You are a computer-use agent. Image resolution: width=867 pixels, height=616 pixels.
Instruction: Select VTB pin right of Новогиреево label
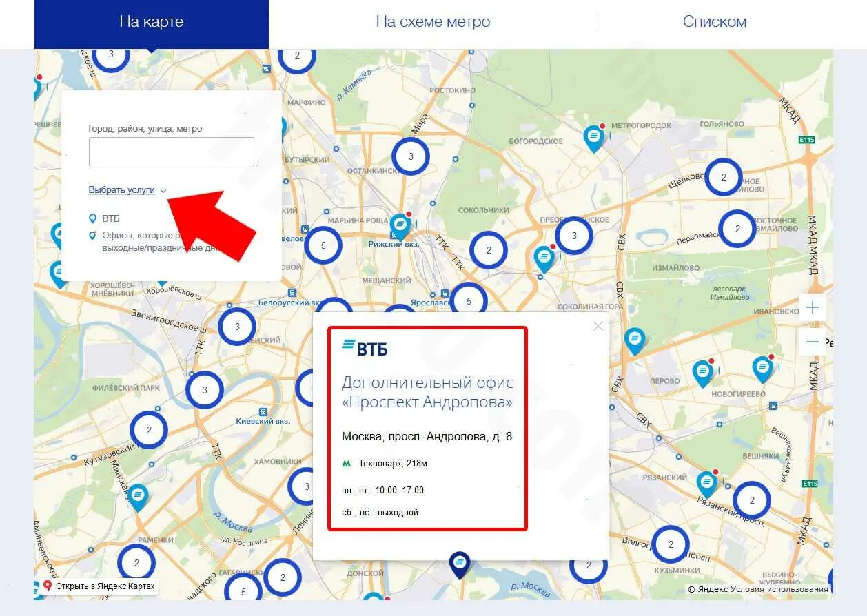[x=762, y=369]
